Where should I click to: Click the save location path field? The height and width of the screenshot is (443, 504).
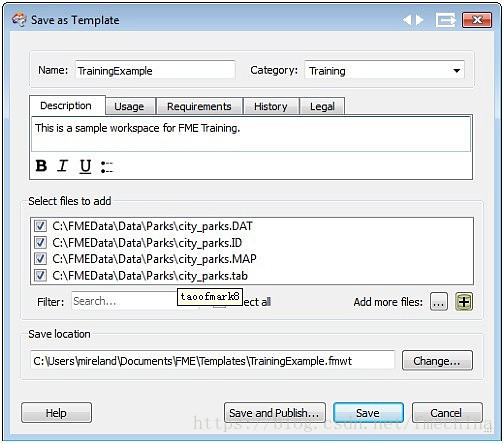pyautogui.click(x=212, y=360)
